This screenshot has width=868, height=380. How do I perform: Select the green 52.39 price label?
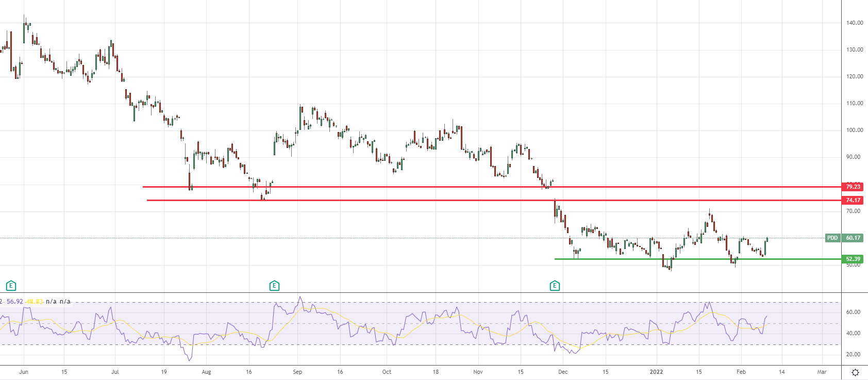853,259
